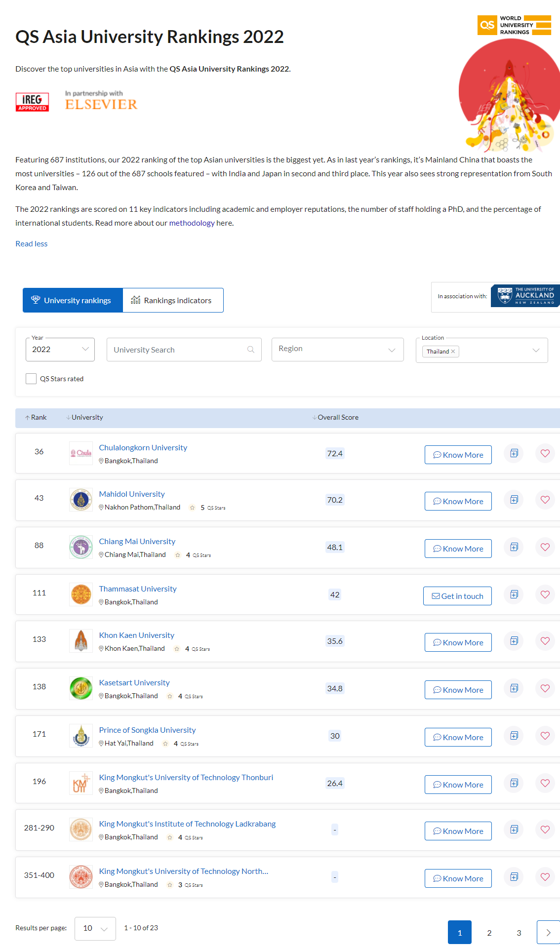
Task: Go to next results page arrow
Action: point(548,932)
